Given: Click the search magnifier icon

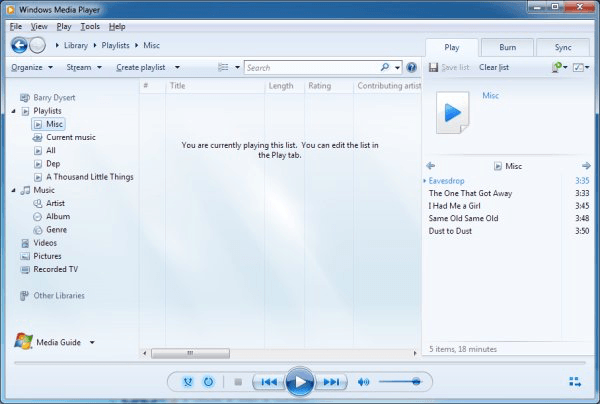Looking at the screenshot, I should [x=385, y=67].
